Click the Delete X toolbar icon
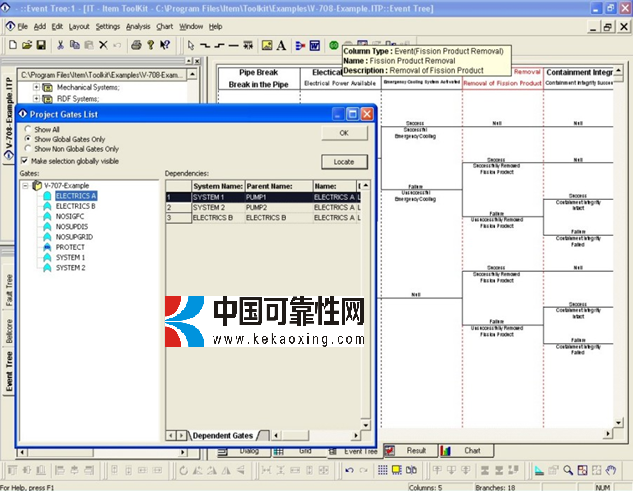Image resolution: width=636 pixels, height=493 pixels. [x=103, y=45]
